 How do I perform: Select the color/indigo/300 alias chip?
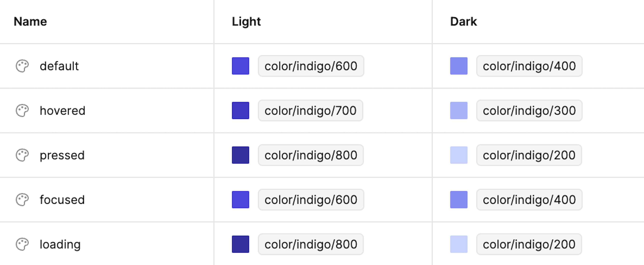click(x=529, y=111)
